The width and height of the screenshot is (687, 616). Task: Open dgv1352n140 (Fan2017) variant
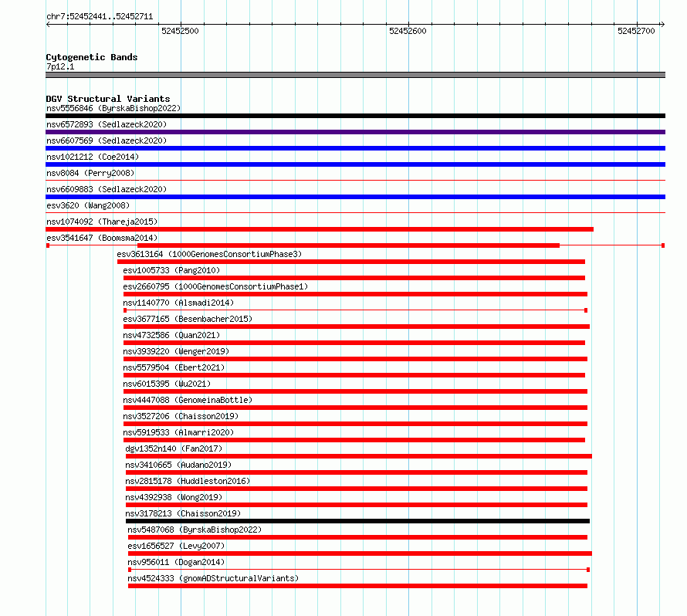[x=174, y=448]
